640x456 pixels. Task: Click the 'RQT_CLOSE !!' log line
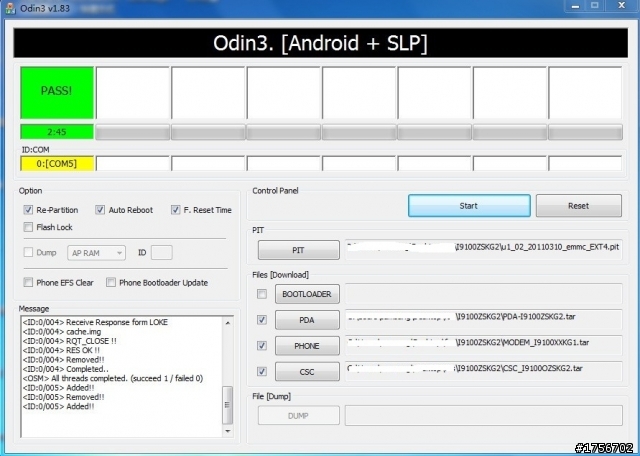pyautogui.click(x=70, y=341)
